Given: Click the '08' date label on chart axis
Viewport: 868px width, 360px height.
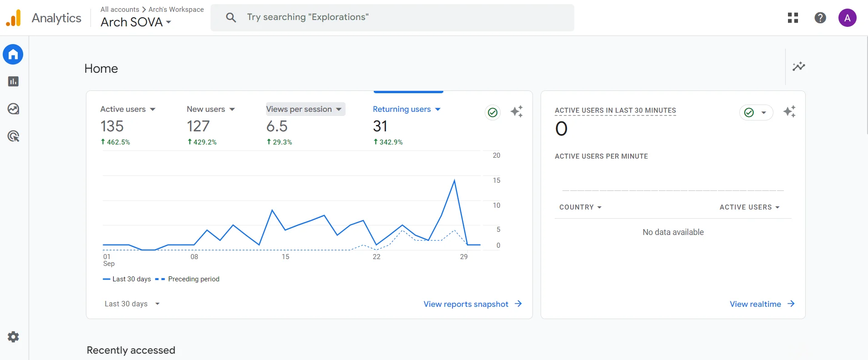Looking at the screenshot, I should tap(194, 257).
